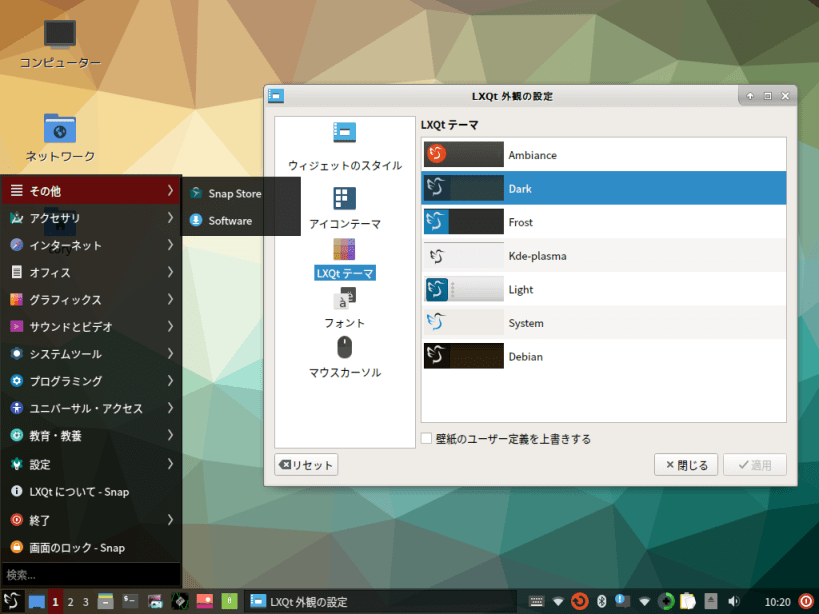The width and height of the screenshot is (819, 614).
Task: Enable 壁紙のユーザー定義を上書きする checkbox
Action: [427, 439]
